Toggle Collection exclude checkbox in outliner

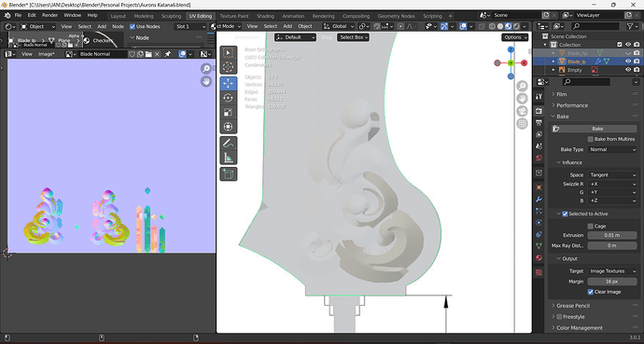(x=620, y=45)
